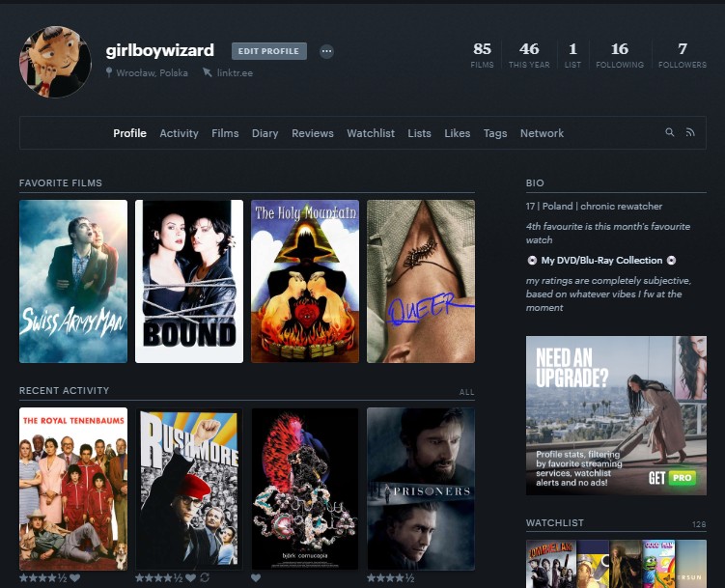
Task: Show all recent activity via ALL link
Action: click(x=466, y=392)
